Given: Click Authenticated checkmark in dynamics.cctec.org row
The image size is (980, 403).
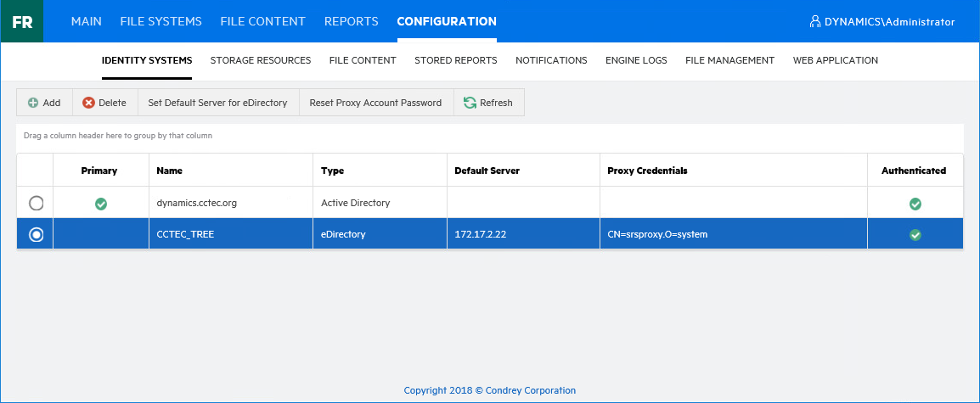Looking at the screenshot, I should pos(915,204).
